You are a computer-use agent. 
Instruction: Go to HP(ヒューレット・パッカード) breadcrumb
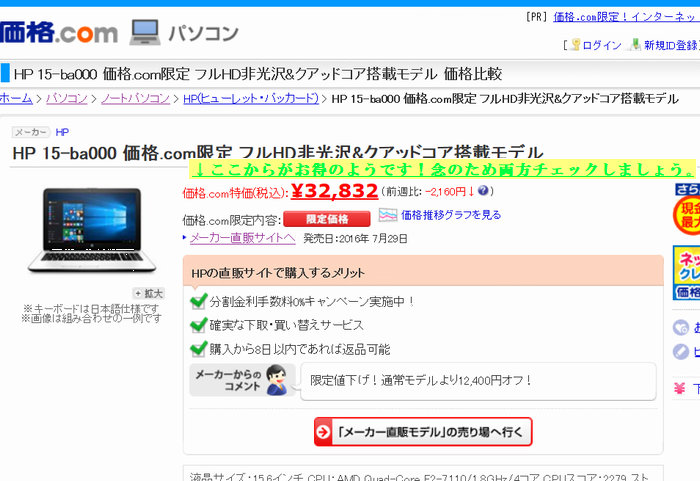(251, 98)
